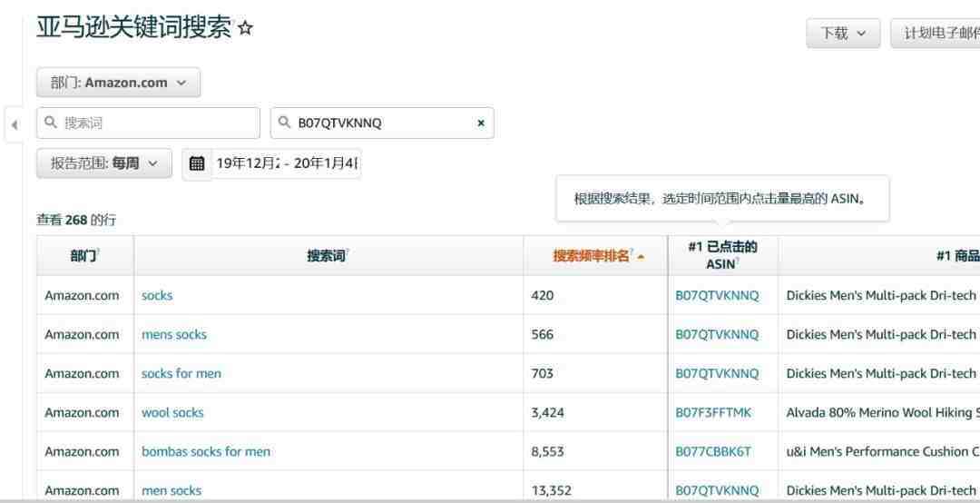Click the magnifier icon in the 搜索词 field
This screenshot has height=503, width=980.
[51, 123]
